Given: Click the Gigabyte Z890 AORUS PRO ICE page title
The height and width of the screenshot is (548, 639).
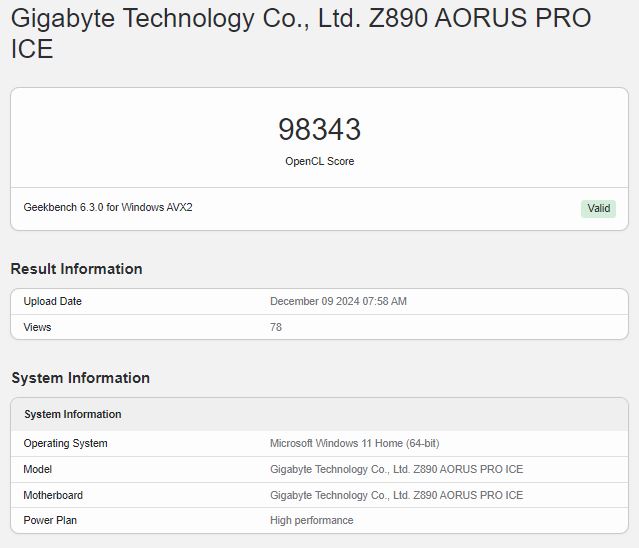Looking at the screenshot, I should [301, 33].
